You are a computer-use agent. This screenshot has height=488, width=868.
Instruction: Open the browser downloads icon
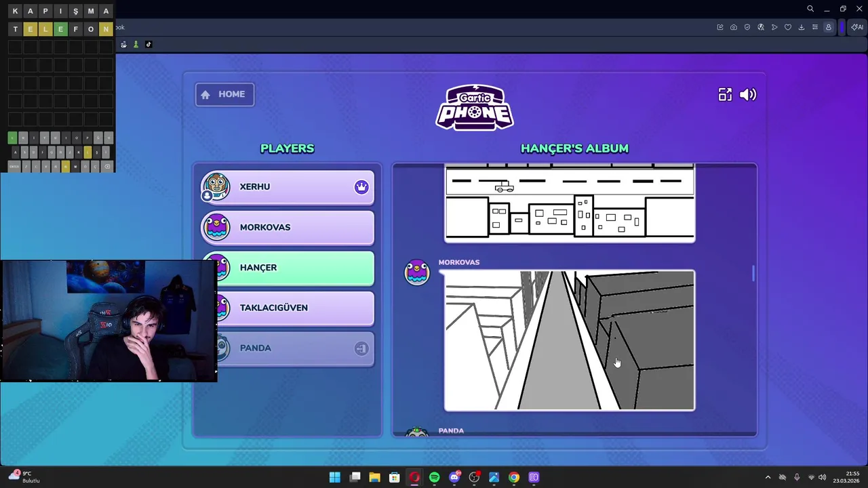click(802, 27)
